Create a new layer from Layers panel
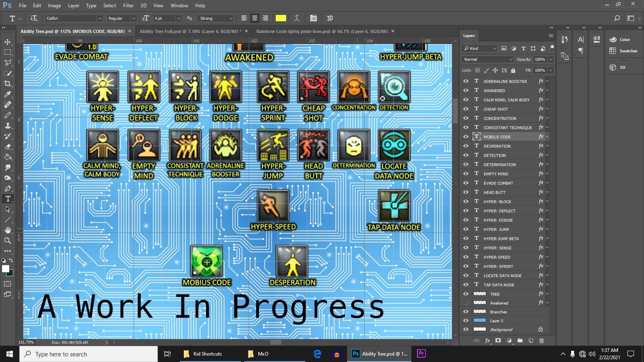 [x=530, y=341]
